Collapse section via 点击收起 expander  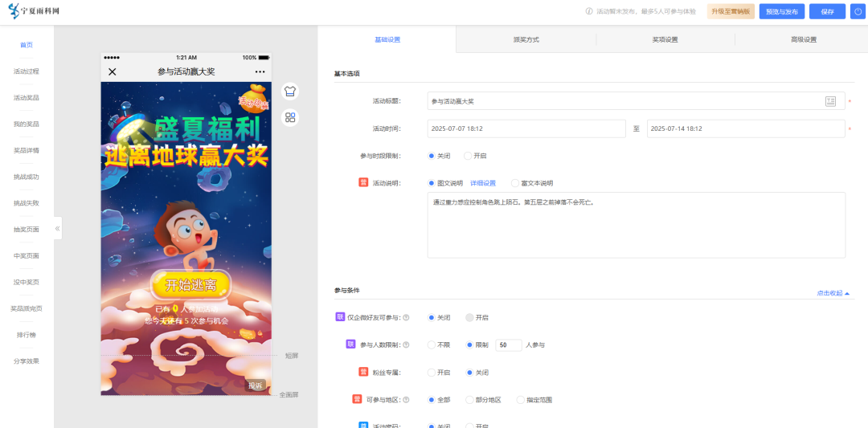(833, 293)
